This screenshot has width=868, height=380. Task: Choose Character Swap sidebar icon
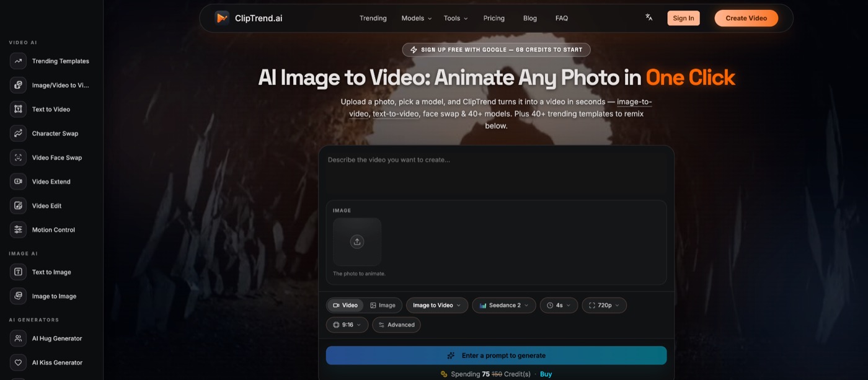(x=18, y=133)
